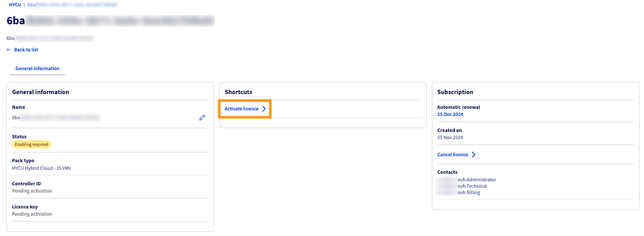Click the chevron beside Cancel licence
The image size is (644, 236).
pyautogui.click(x=474, y=155)
